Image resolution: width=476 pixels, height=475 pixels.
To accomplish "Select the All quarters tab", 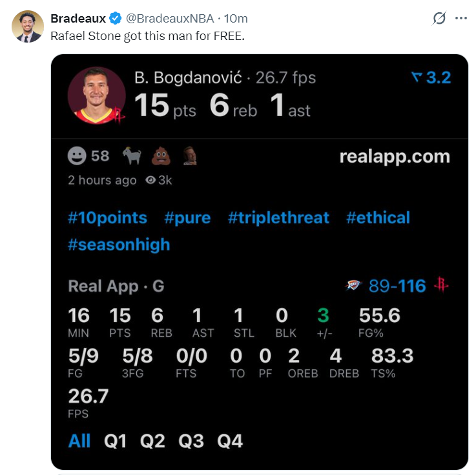I will (79, 441).
